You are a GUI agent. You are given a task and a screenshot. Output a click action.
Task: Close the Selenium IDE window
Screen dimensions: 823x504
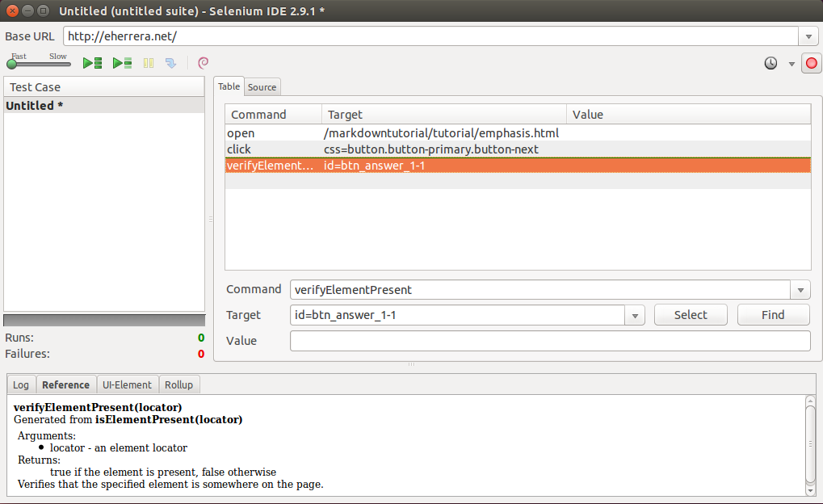click(13, 10)
